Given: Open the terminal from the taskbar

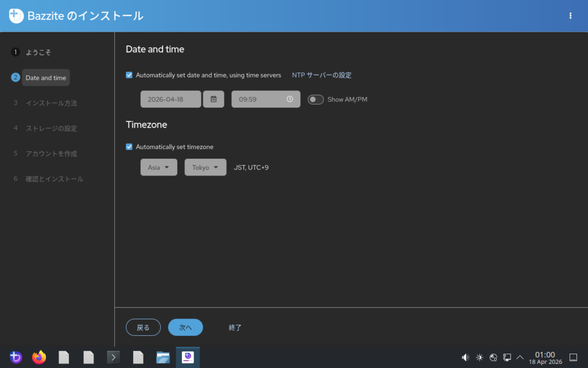Looking at the screenshot, I should (113, 358).
